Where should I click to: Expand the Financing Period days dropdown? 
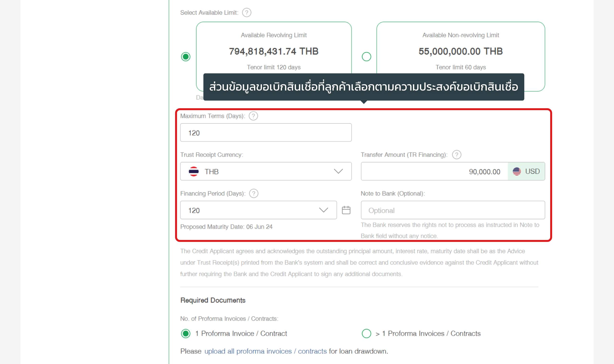258,210
